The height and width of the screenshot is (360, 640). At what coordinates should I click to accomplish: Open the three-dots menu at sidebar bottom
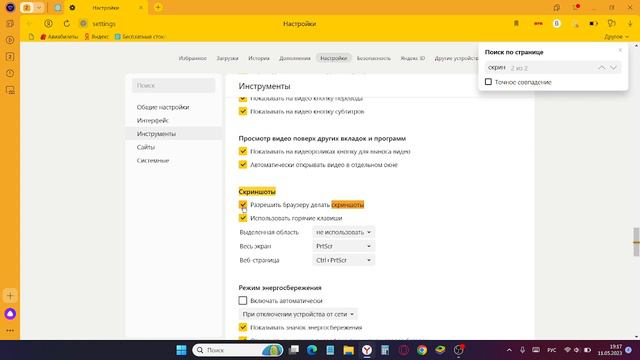point(10,330)
